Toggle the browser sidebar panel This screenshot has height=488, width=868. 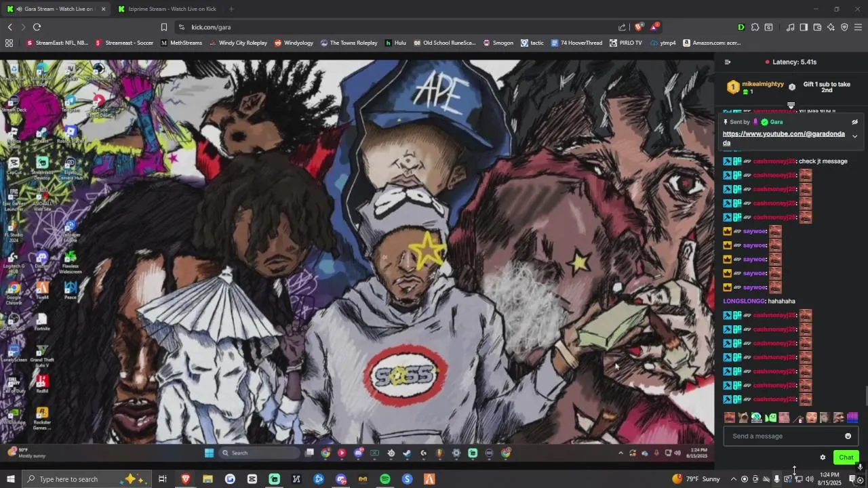(804, 27)
